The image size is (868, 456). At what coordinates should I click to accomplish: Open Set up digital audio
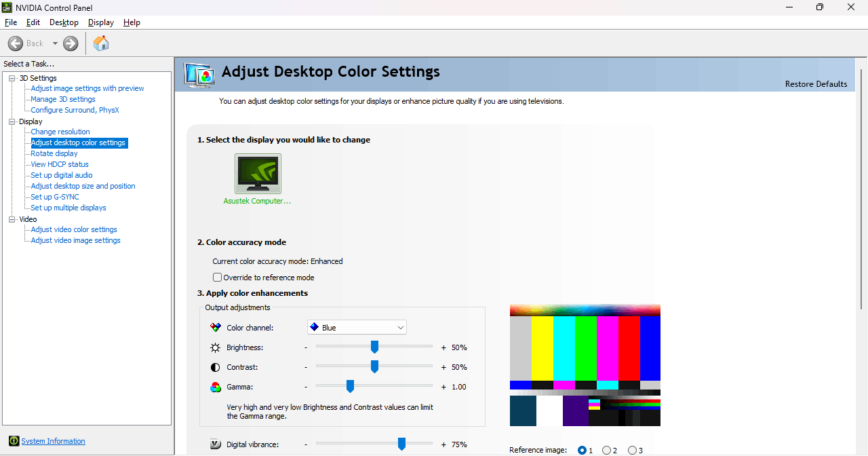[62, 175]
